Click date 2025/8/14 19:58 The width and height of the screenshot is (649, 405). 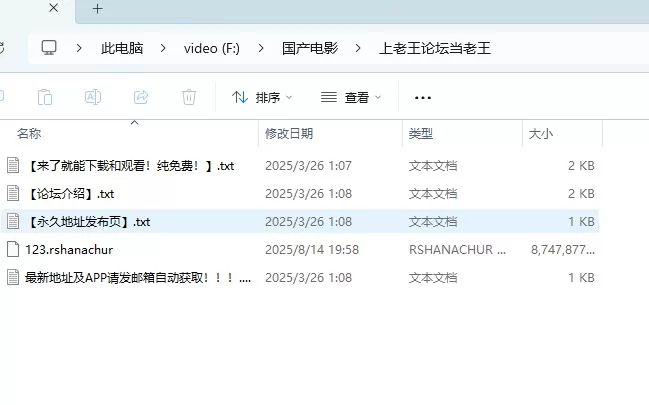coord(312,250)
